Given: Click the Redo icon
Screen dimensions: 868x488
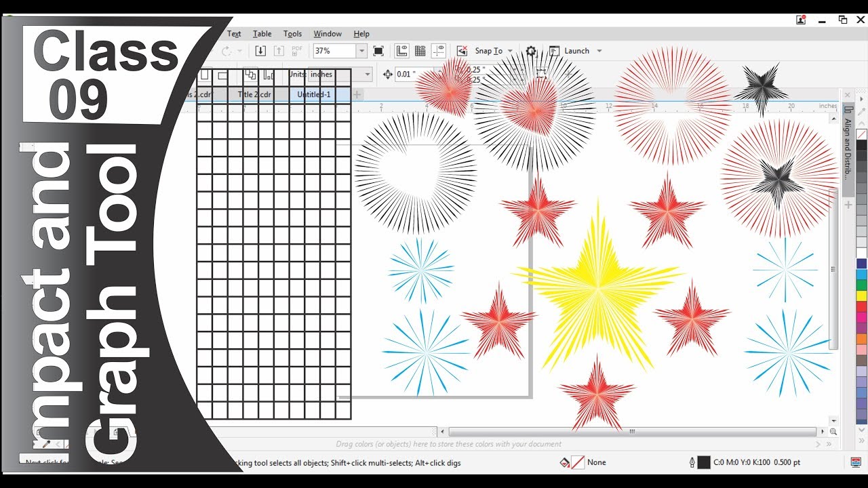Looking at the screenshot, I should click(x=227, y=51).
